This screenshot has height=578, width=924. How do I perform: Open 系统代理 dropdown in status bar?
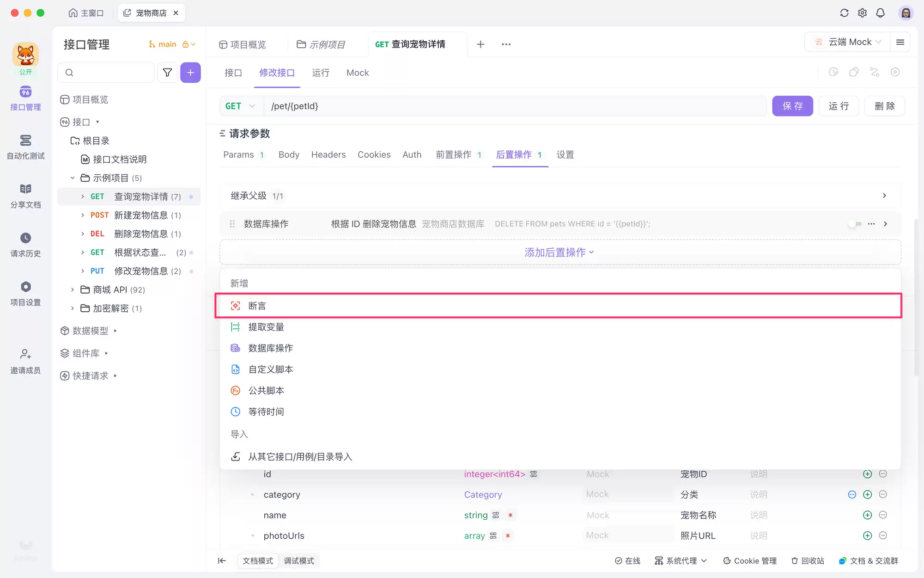tap(681, 561)
